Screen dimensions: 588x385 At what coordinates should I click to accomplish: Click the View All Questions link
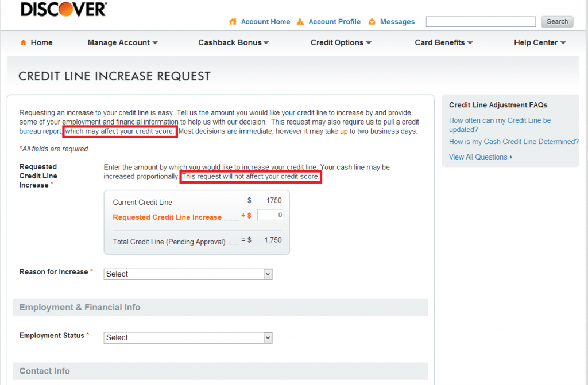(x=478, y=157)
